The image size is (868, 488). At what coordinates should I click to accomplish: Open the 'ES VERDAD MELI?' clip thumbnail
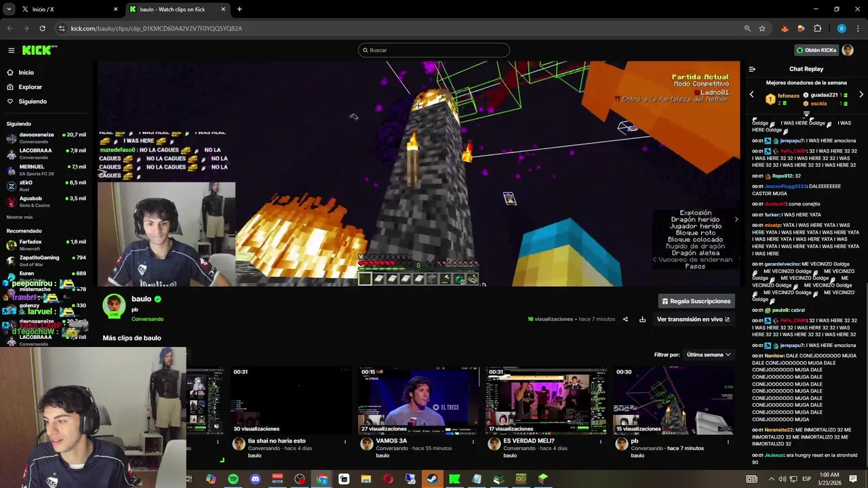pyautogui.click(x=546, y=400)
